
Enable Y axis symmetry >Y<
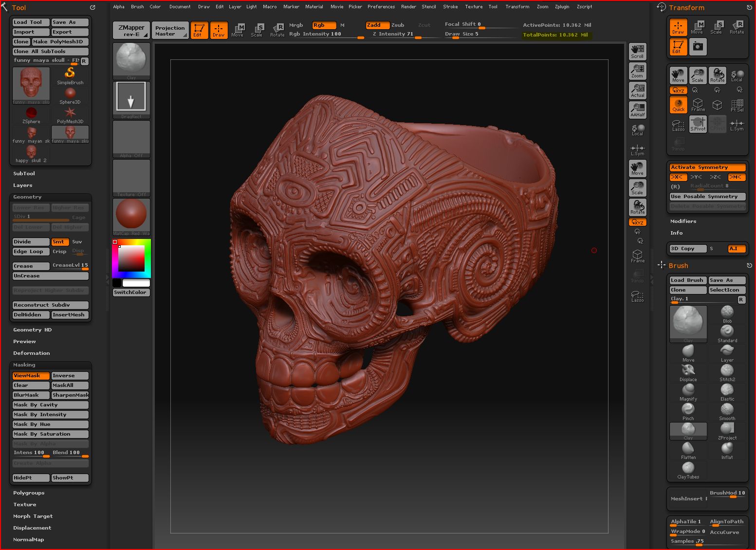point(696,177)
